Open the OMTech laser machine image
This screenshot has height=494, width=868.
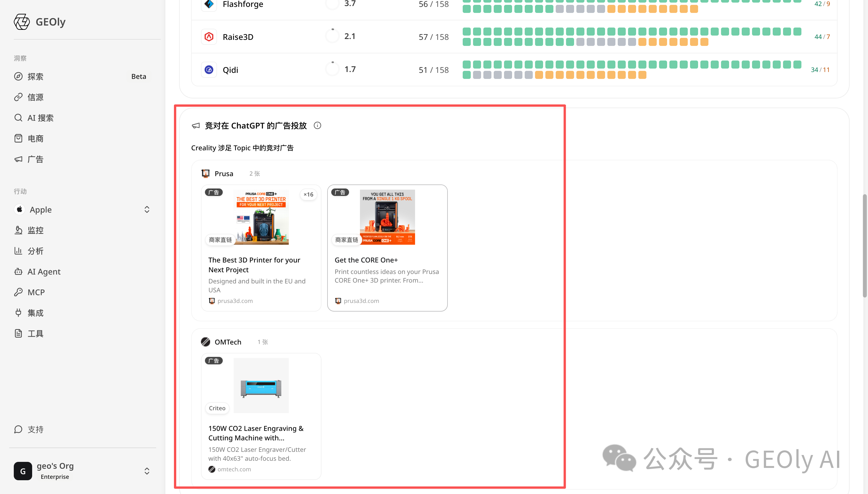(x=261, y=386)
